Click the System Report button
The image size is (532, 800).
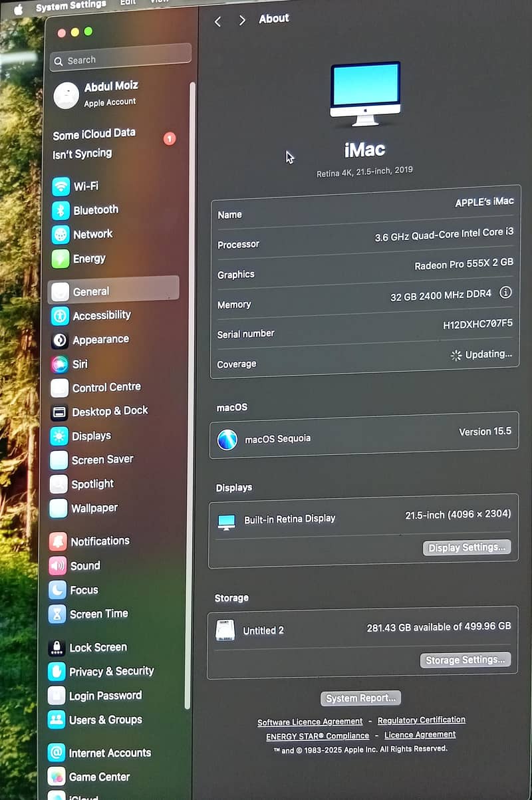(x=361, y=698)
